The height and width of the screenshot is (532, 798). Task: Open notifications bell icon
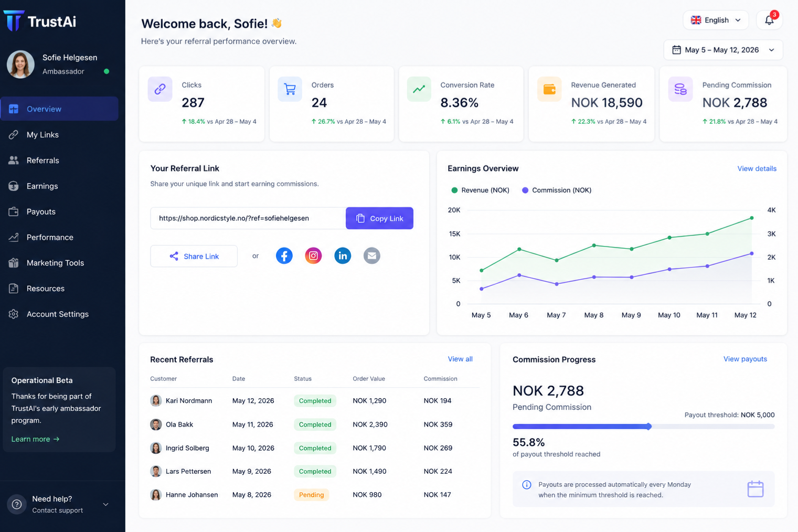point(769,20)
